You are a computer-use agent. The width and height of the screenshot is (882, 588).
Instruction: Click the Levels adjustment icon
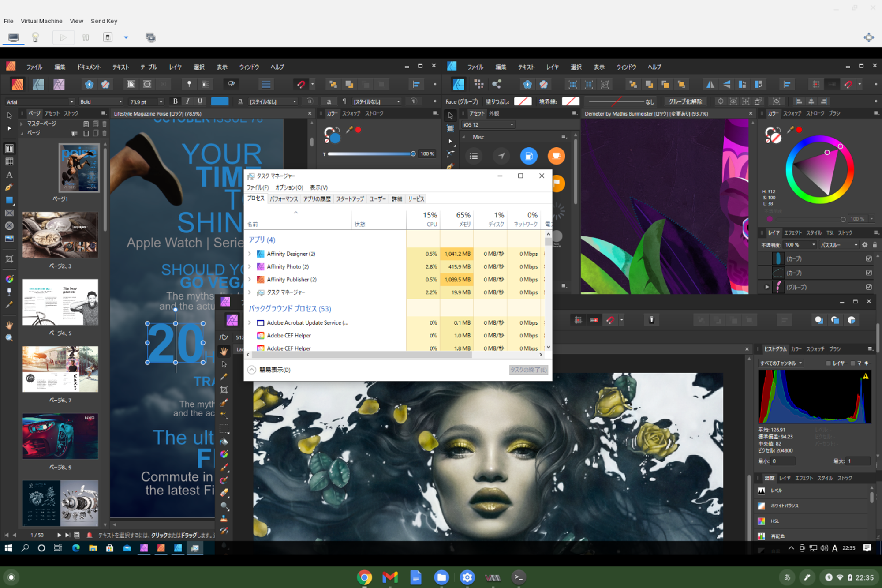(761, 491)
